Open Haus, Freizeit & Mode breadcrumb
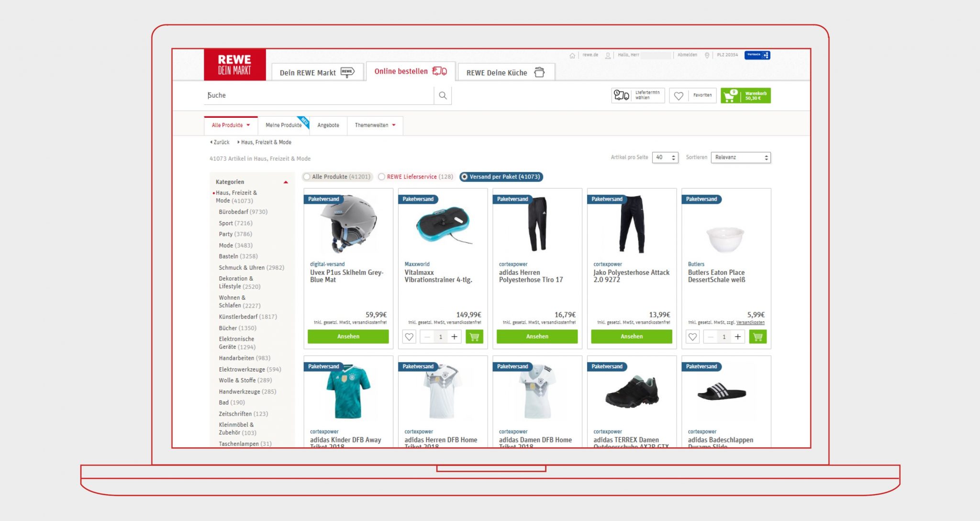The height and width of the screenshot is (521, 980). tap(266, 142)
